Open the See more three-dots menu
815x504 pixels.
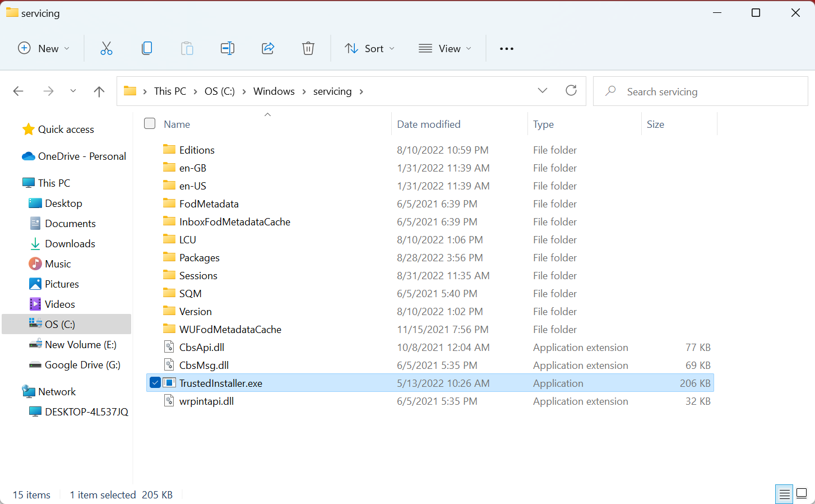click(507, 49)
